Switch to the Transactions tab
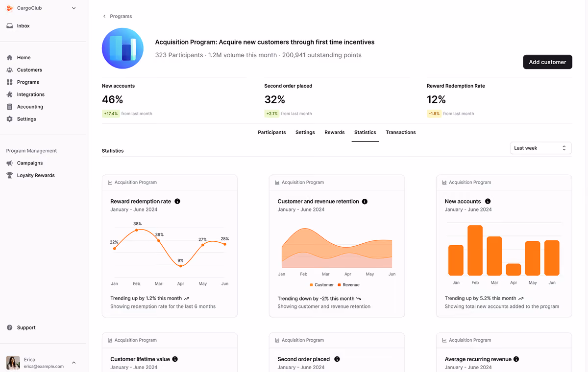Viewport: 588px width, 372px height. click(401, 132)
